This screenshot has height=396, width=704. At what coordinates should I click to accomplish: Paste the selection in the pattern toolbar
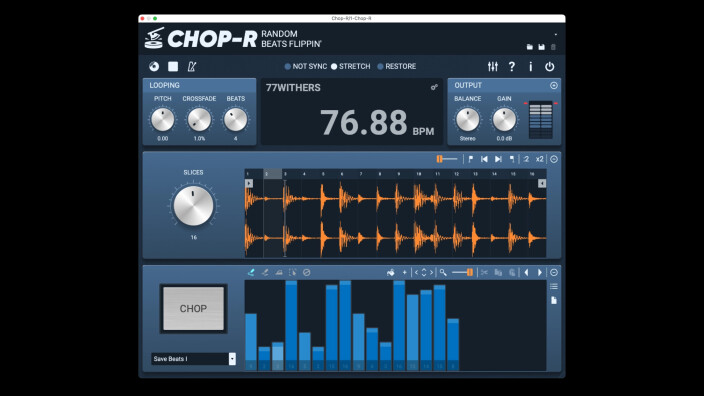coord(512,273)
